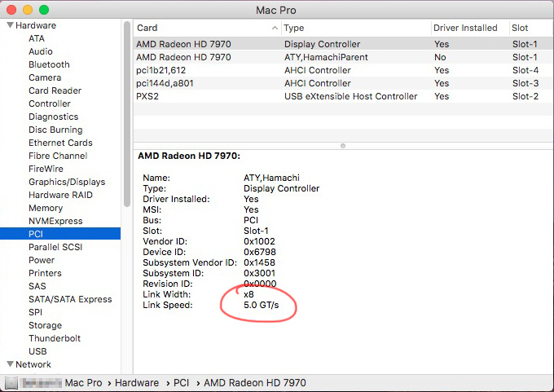Select Graphics/Displays in sidebar
Image resolution: width=554 pixels, height=392 pixels.
click(x=67, y=182)
